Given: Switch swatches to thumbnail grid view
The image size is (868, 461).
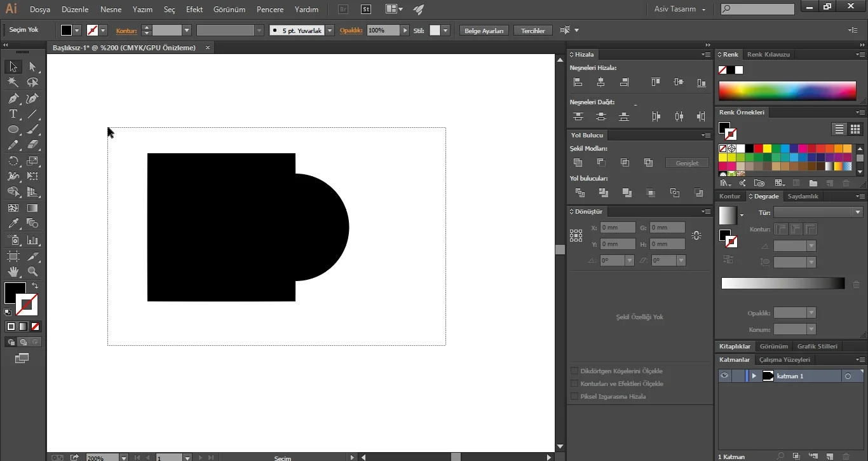Looking at the screenshot, I should pyautogui.click(x=855, y=129).
